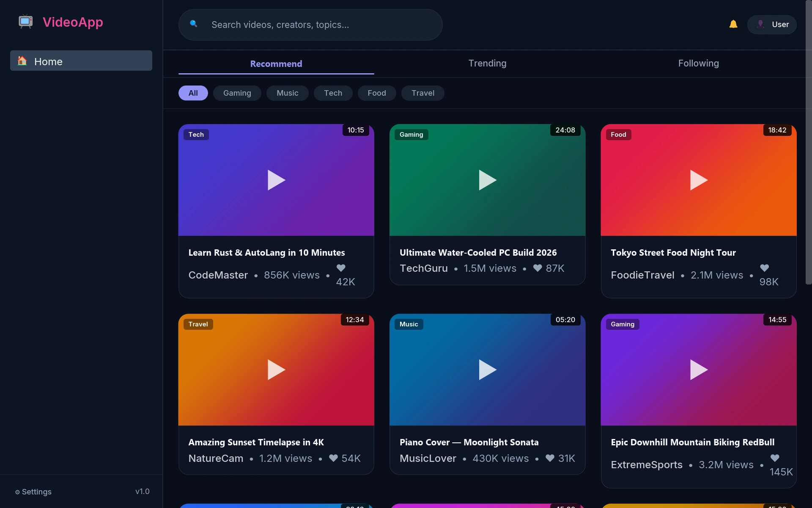Screen dimensions: 812x508
Task: Switch to the Recommend tab
Action: tap(276, 63)
